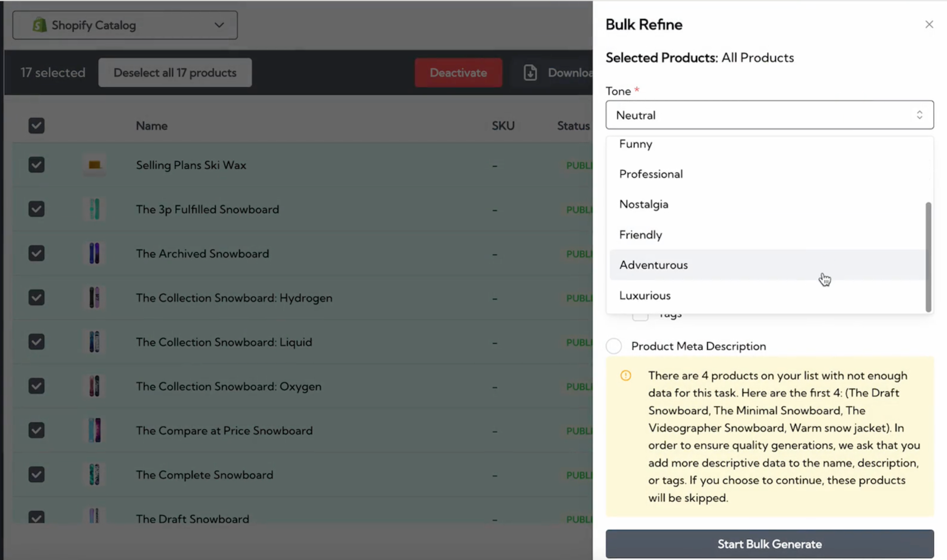The image size is (947, 560).
Task: Click Start Bulk Generate button
Action: 769,543
